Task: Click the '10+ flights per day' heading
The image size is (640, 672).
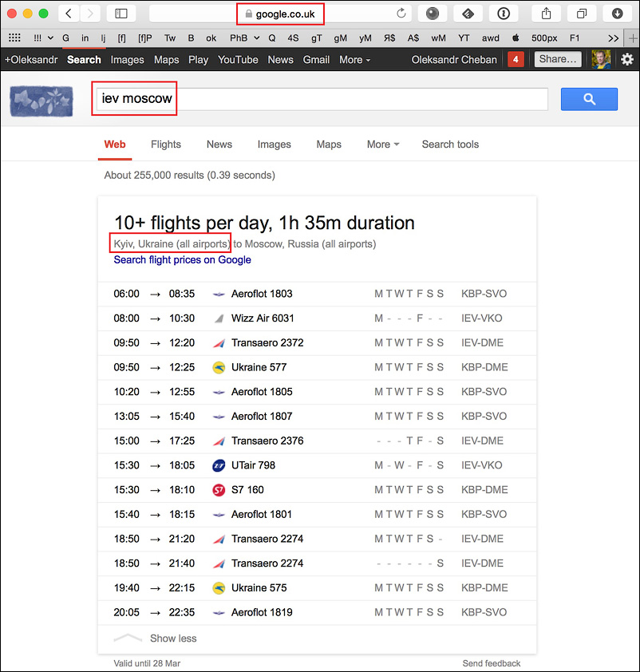Action: pyautogui.click(x=264, y=223)
